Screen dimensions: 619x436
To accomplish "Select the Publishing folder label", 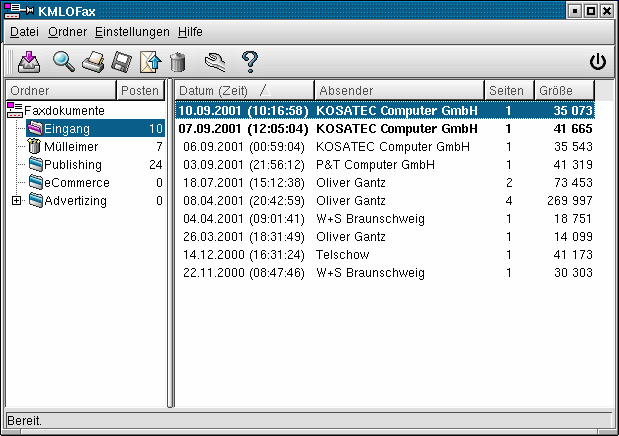I will click(73, 165).
